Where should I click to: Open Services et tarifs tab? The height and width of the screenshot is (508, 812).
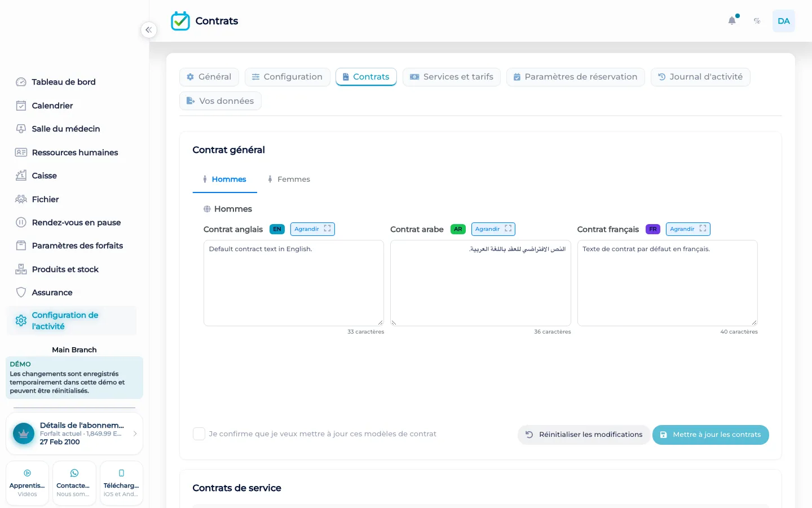coord(452,77)
